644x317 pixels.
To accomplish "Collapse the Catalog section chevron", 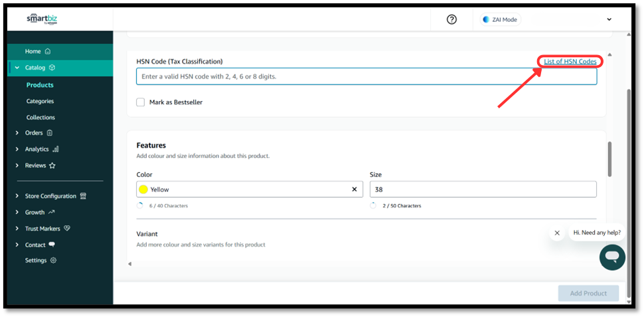I will pyautogui.click(x=17, y=68).
